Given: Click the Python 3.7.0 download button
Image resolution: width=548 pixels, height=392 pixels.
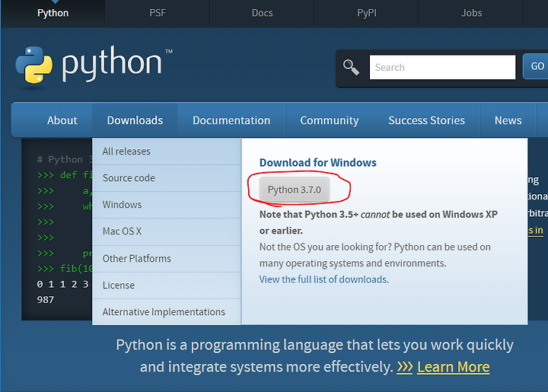Looking at the screenshot, I should (x=295, y=190).
